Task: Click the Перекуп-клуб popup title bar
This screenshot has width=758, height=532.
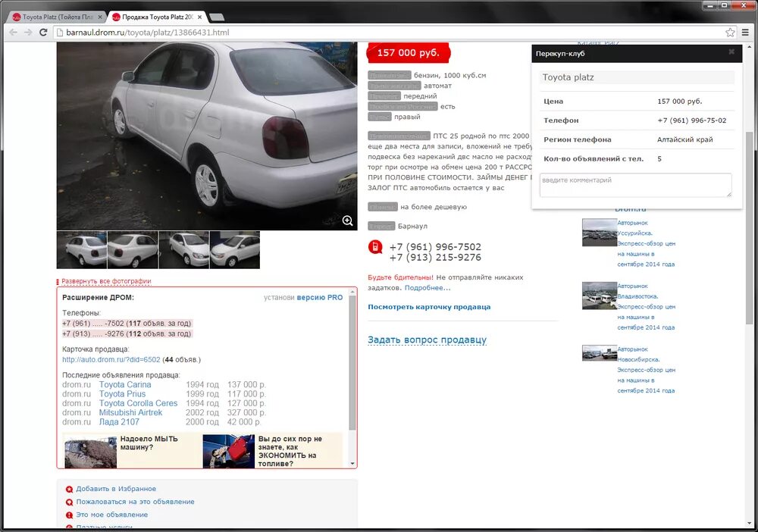Action: (637, 54)
